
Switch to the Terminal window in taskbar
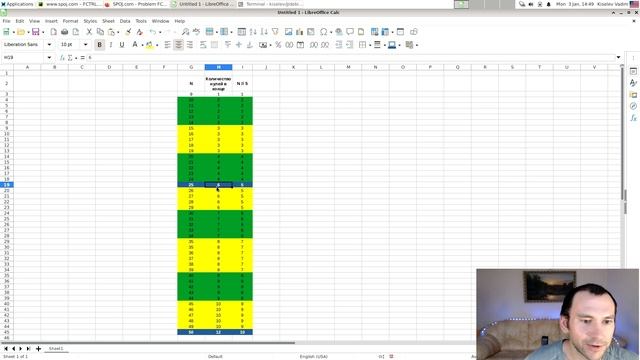[x=271, y=4]
